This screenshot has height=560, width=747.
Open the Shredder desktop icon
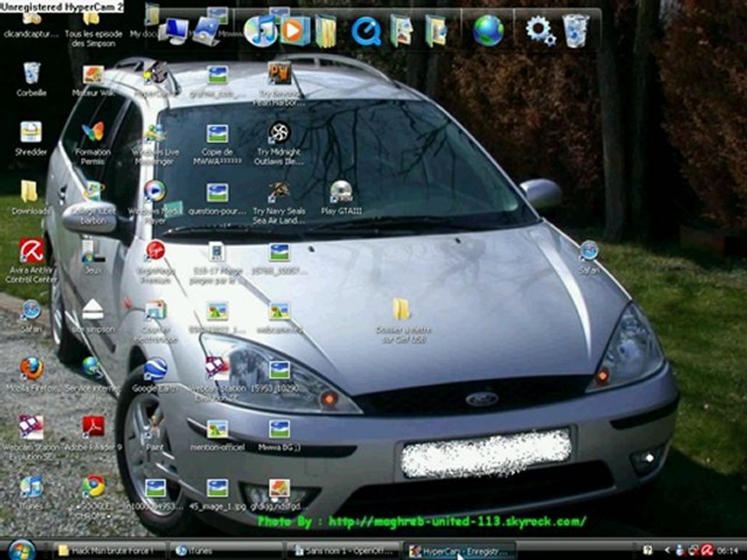point(31,138)
